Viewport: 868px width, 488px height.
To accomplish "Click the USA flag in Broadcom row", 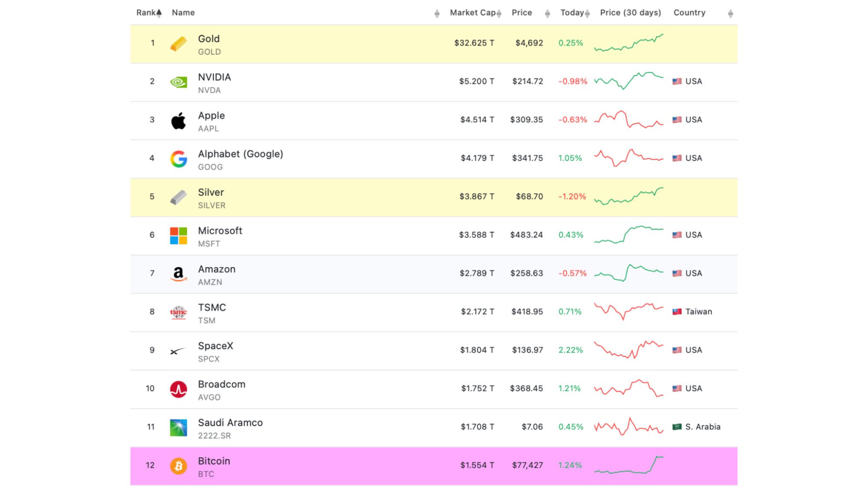I will pos(677,388).
